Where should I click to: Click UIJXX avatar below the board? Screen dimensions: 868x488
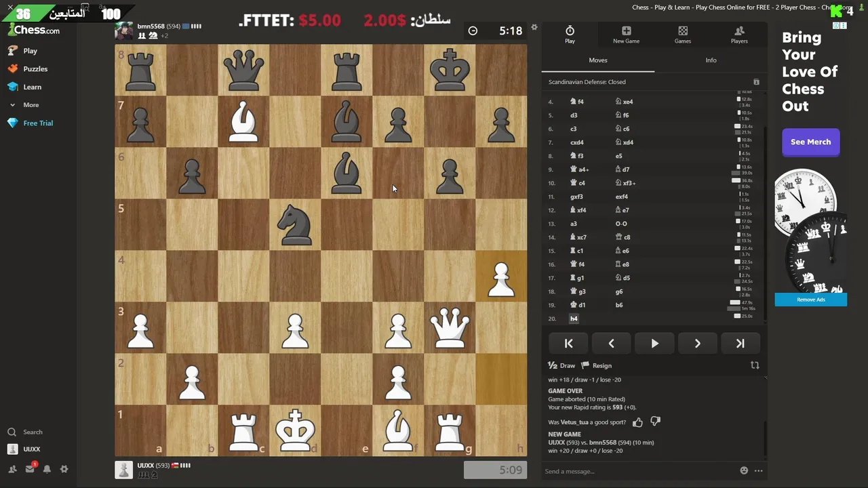(123, 470)
